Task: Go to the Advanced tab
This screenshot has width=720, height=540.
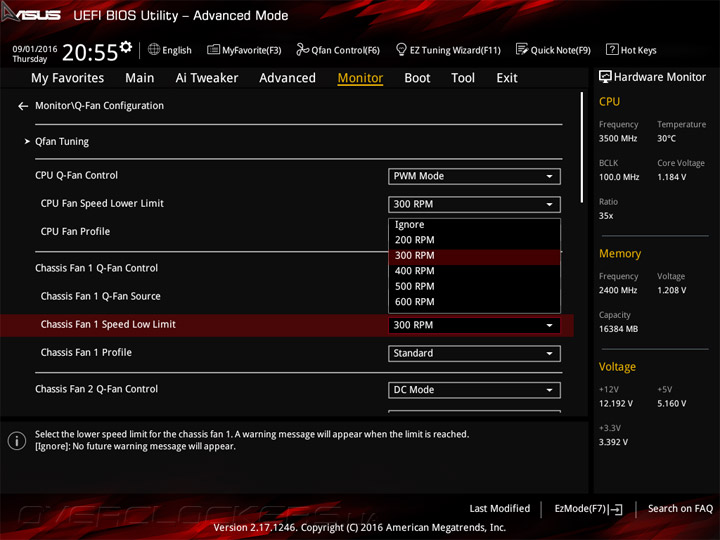Action: click(287, 78)
